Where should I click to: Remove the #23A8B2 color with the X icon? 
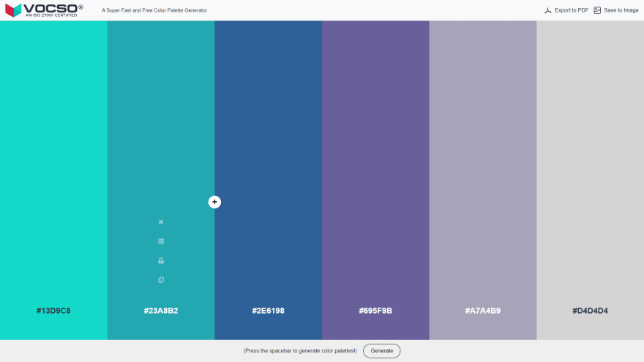point(161,222)
